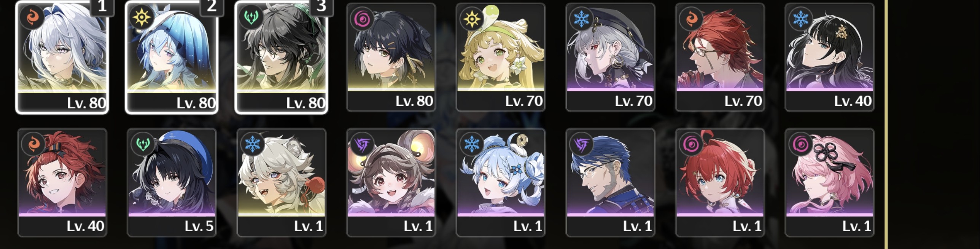This screenshot has height=249, width=980.
Task: Click Electro icon on bearded blue-haired man
Action: tap(581, 144)
